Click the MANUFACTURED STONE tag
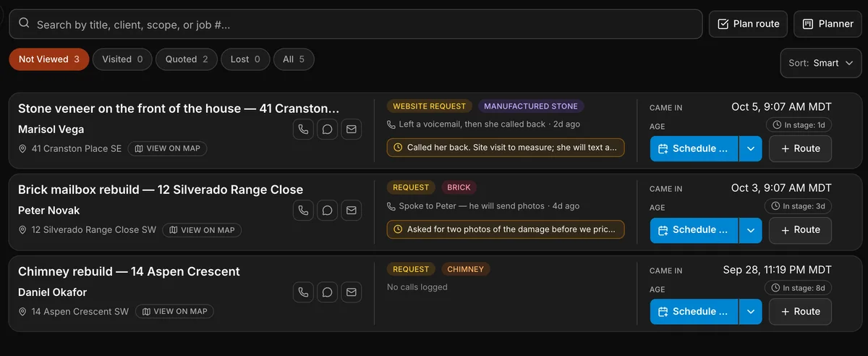Viewport: 868px width, 356px height. (531, 106)
